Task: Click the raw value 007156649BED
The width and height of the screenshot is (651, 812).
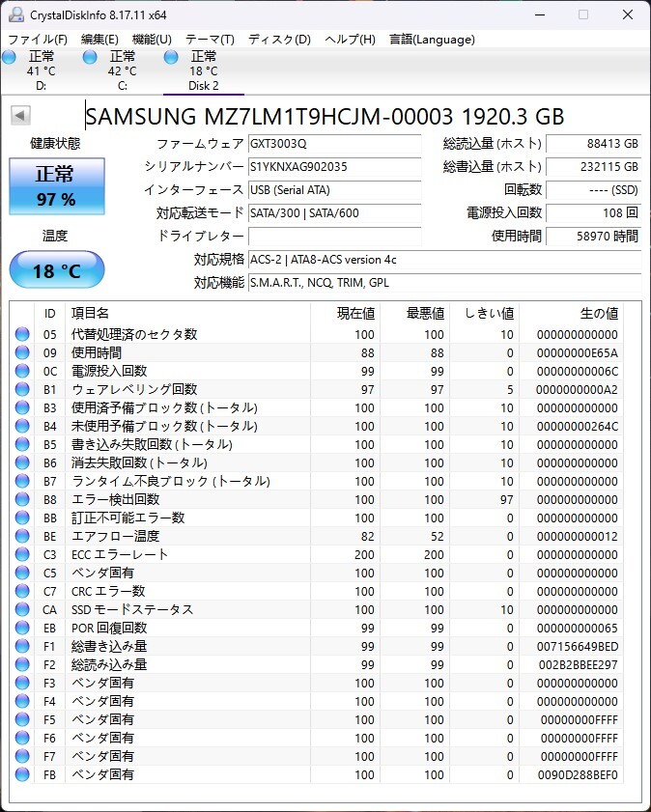Action: 577,646
